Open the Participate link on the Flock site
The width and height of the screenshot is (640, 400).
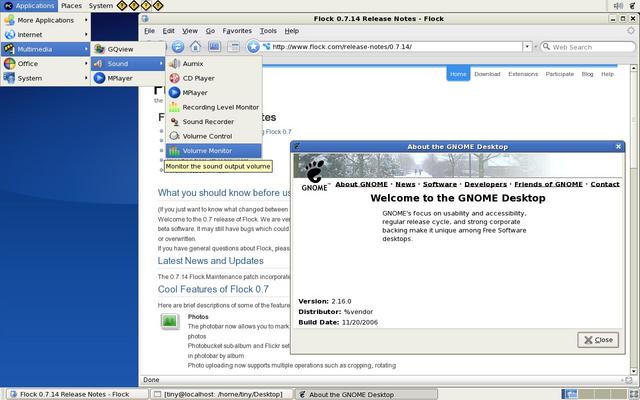coord(560,74)
